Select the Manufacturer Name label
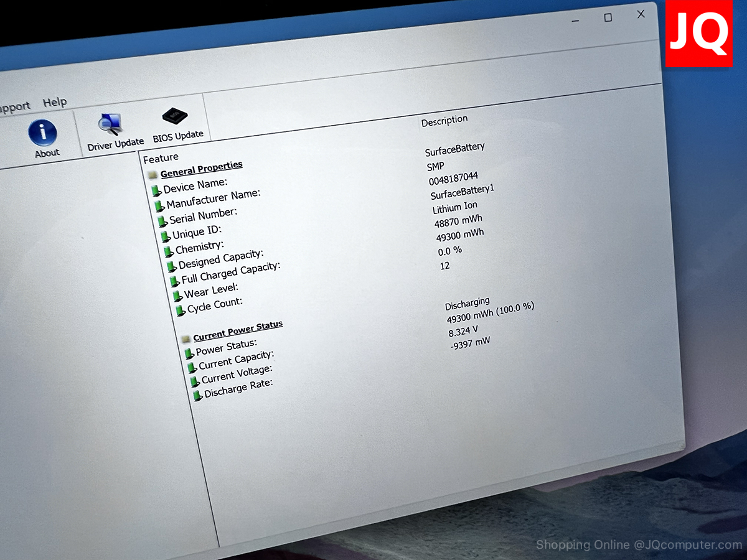Screen dimensions: 747x560 click(214, 199)
